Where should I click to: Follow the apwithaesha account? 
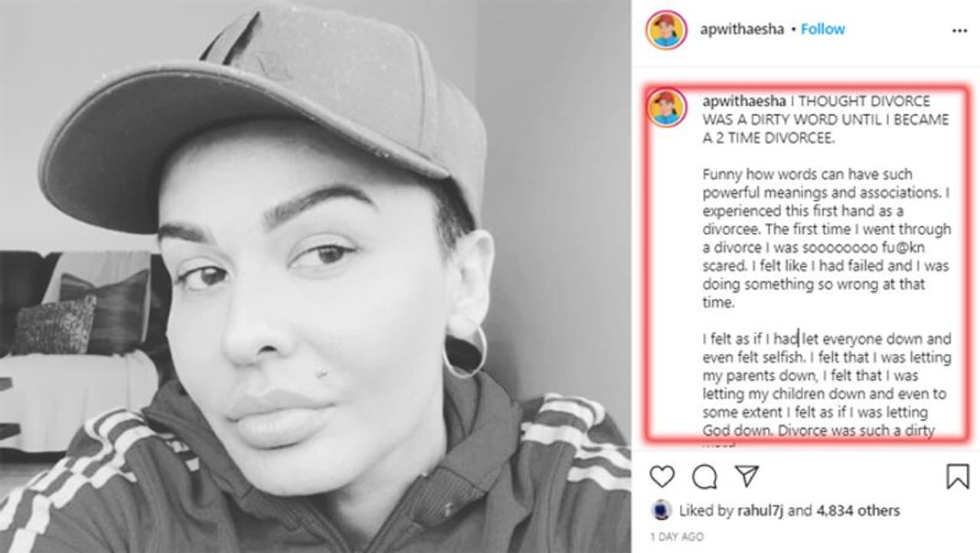point(823,29)
